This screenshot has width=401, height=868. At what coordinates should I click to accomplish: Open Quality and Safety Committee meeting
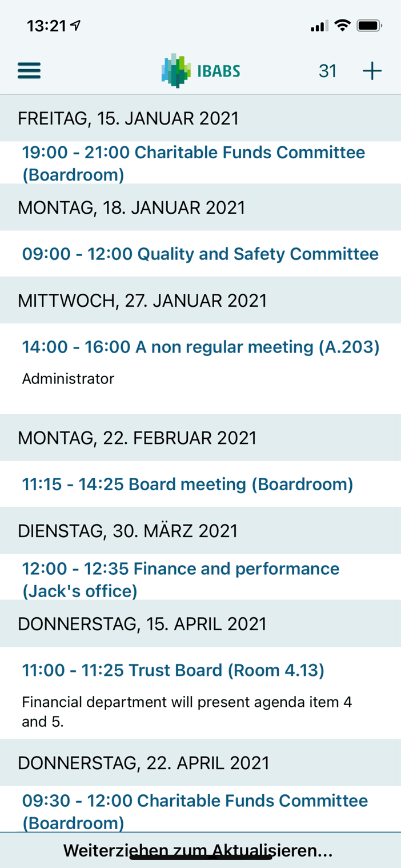(201, 254)
